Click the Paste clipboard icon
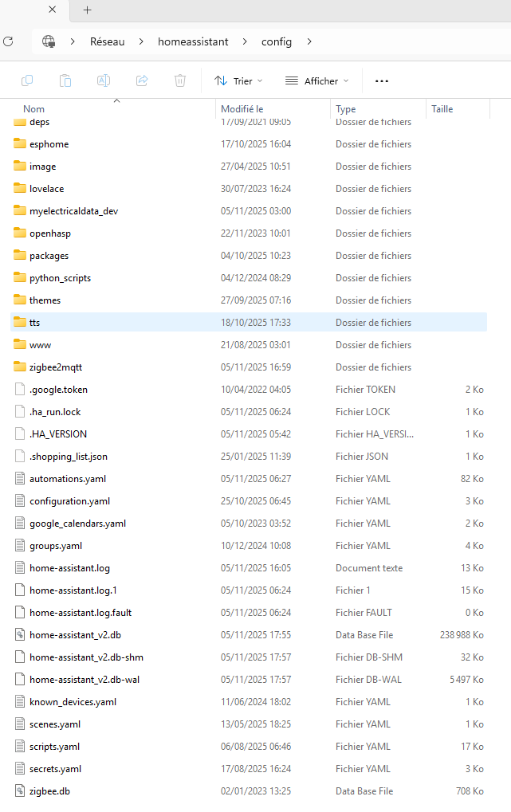Screen dimensions: 511x812 (65, 80)
